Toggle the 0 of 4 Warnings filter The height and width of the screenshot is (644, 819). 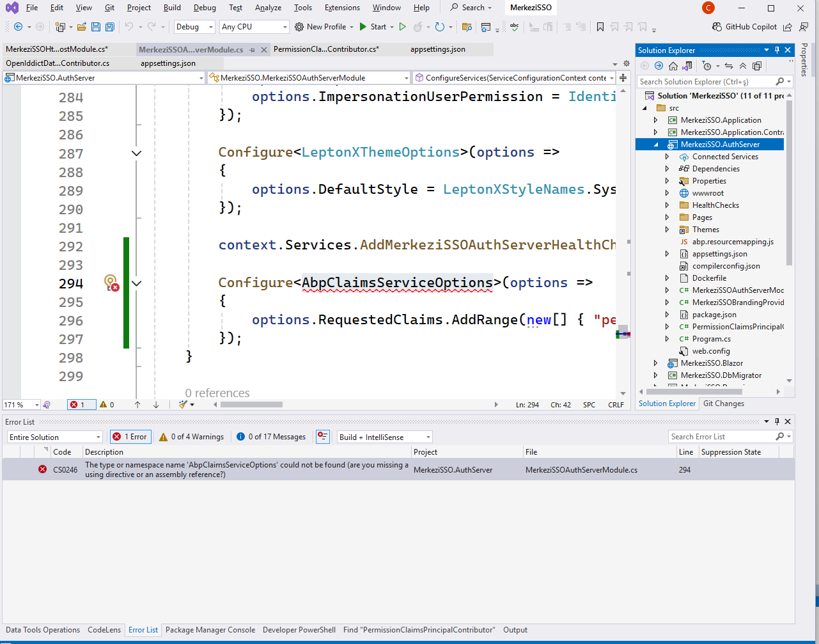[x=192, y=437]
